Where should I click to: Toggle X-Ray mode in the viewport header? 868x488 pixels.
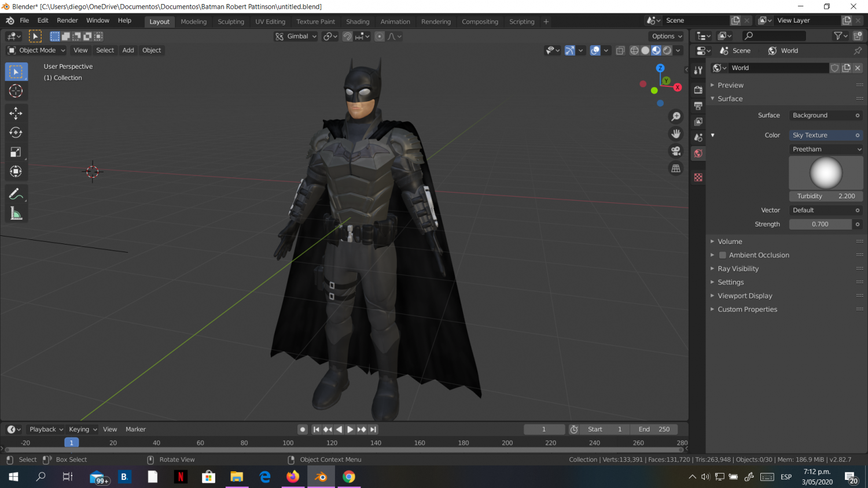click(620, 50)
